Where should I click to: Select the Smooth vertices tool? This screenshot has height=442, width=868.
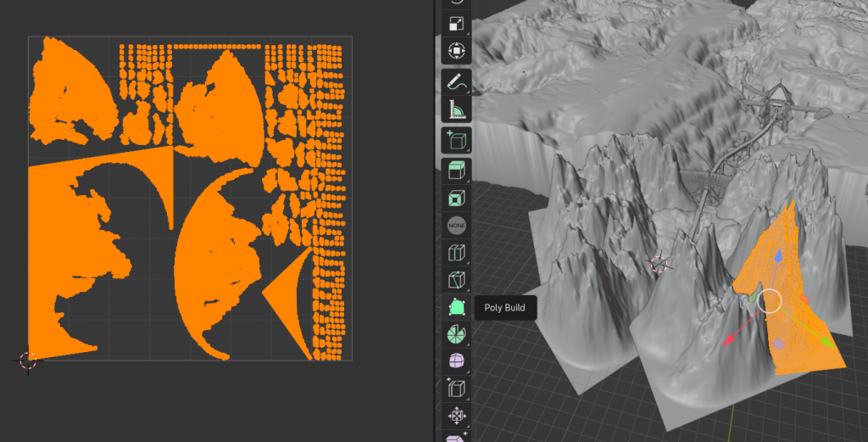pyautogui.click(x=456, y=361)
